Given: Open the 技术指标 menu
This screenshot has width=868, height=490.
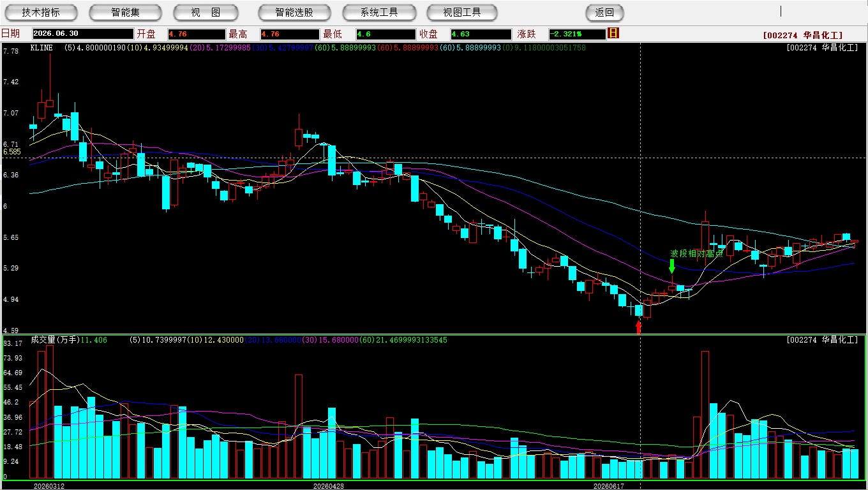Looking at the screenshot, I should pyautogui.click(x=41, y=12).
